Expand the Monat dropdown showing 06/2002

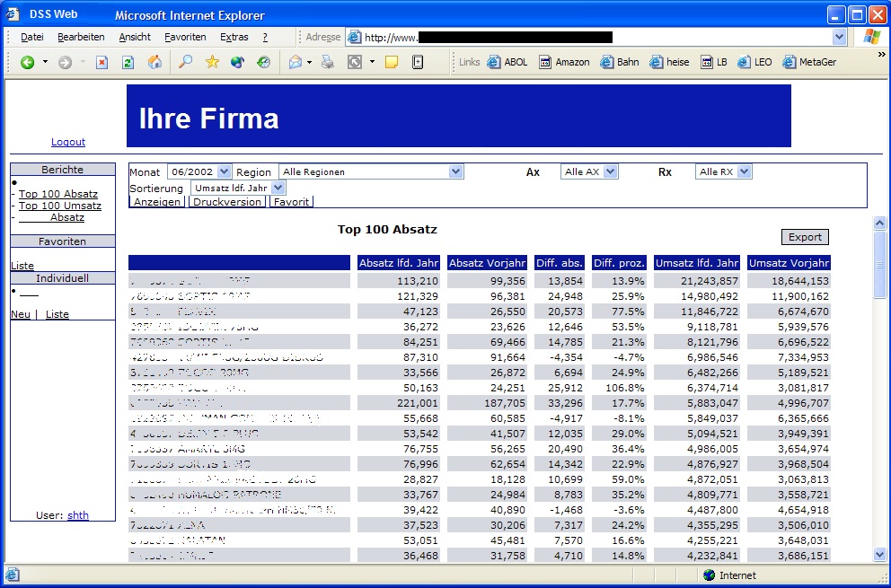224,171
